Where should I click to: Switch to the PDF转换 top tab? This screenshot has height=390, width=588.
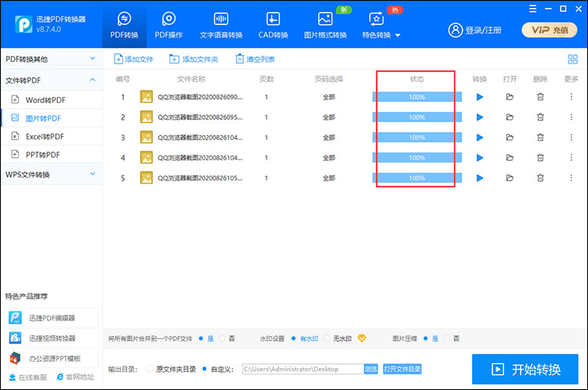(x=124, y=25)
